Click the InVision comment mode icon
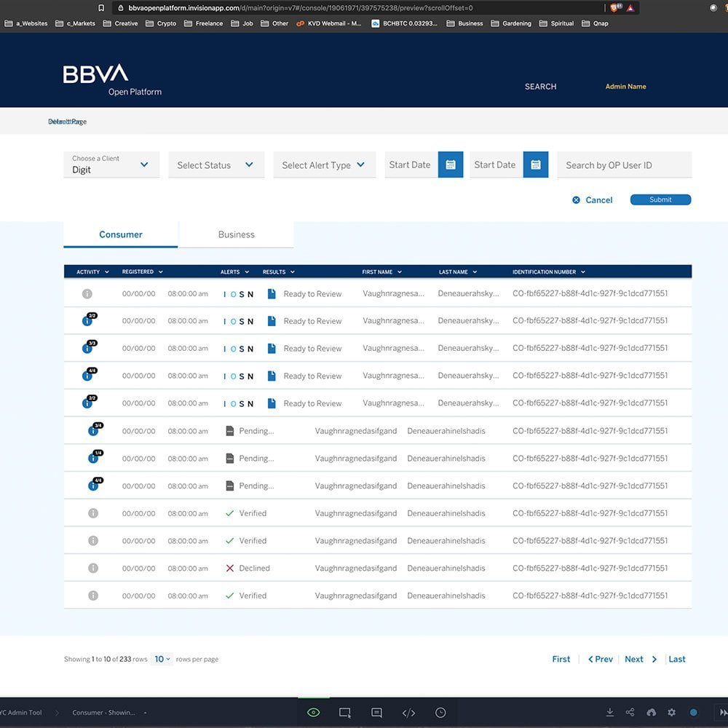The image size is (728, 728). [x=376, y=713]
